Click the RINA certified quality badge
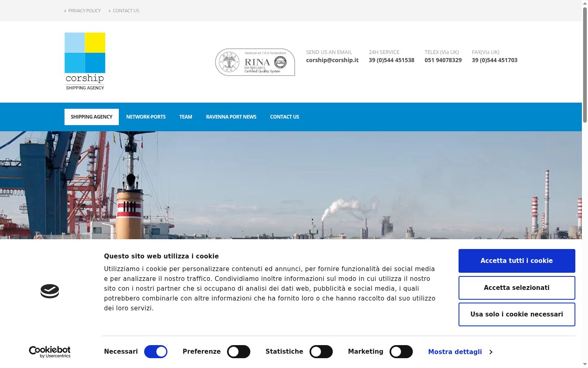The height and width of the screenshot is (368, 588). [x=255, y=62]
